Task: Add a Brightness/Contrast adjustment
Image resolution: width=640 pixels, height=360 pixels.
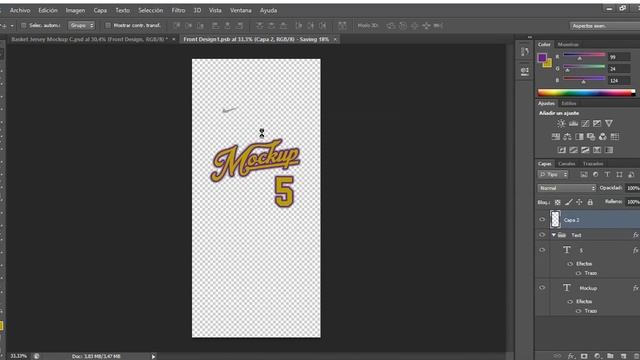Action: pos(561,123)
